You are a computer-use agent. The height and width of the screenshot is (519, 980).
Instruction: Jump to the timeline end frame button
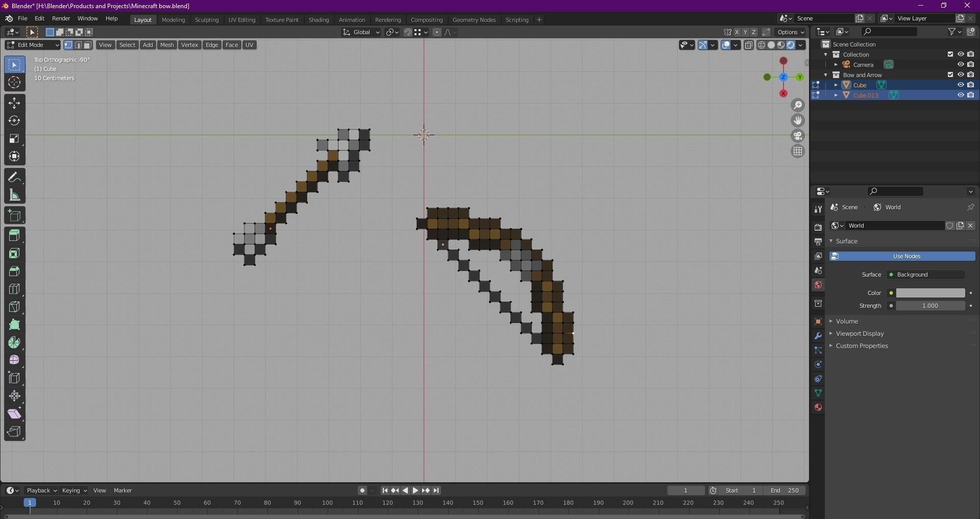(436, 490)
